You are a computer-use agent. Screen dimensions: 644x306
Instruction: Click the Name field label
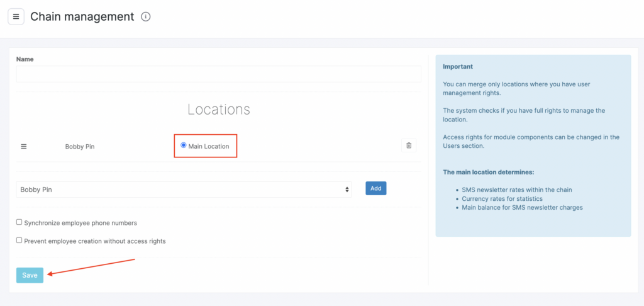pyautogui.click(x=25, y=59)
